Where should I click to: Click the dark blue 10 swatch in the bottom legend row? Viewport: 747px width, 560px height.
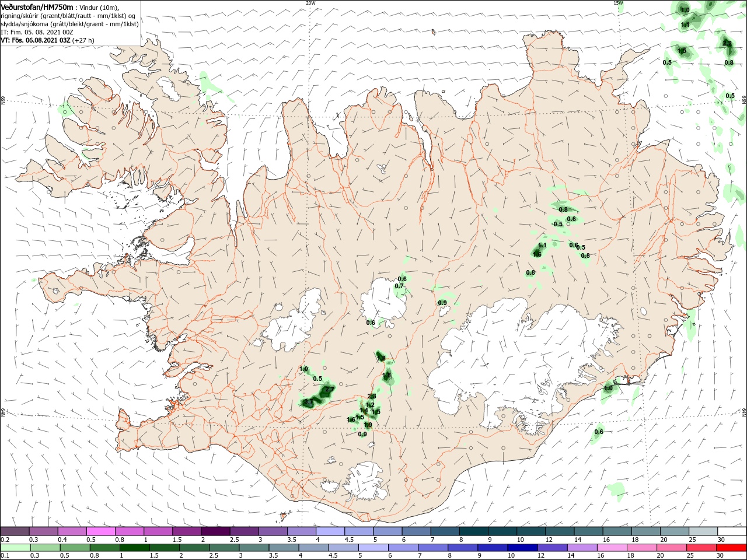pyautogui.click(x=521, y=548)
